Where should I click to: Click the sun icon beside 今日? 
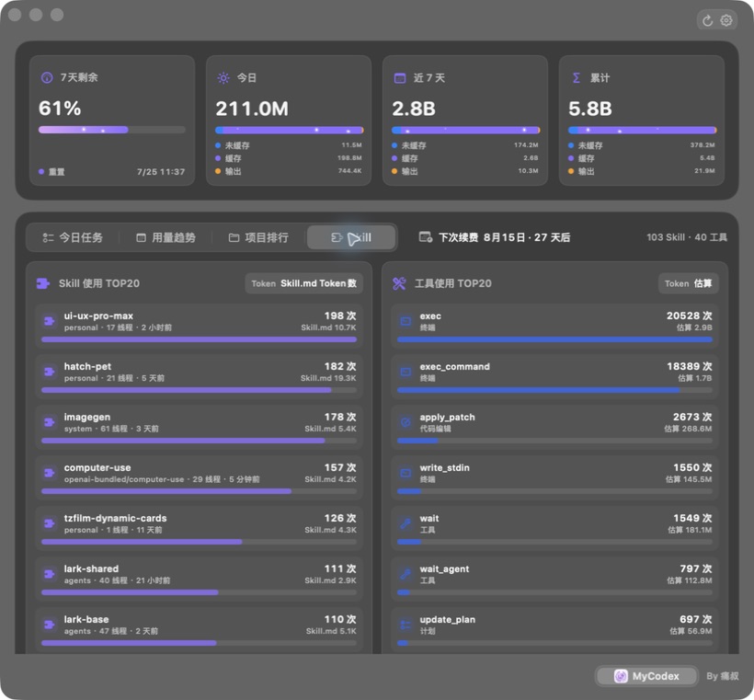223,78
